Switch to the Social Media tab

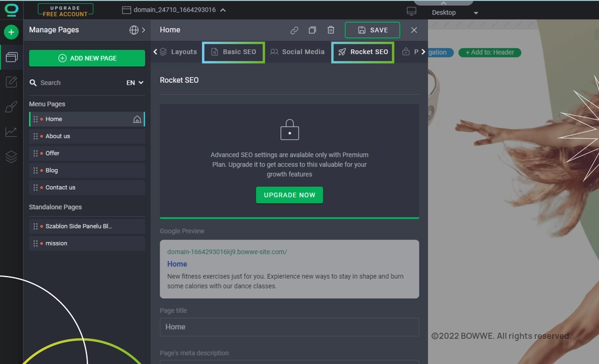click(298, 52)
